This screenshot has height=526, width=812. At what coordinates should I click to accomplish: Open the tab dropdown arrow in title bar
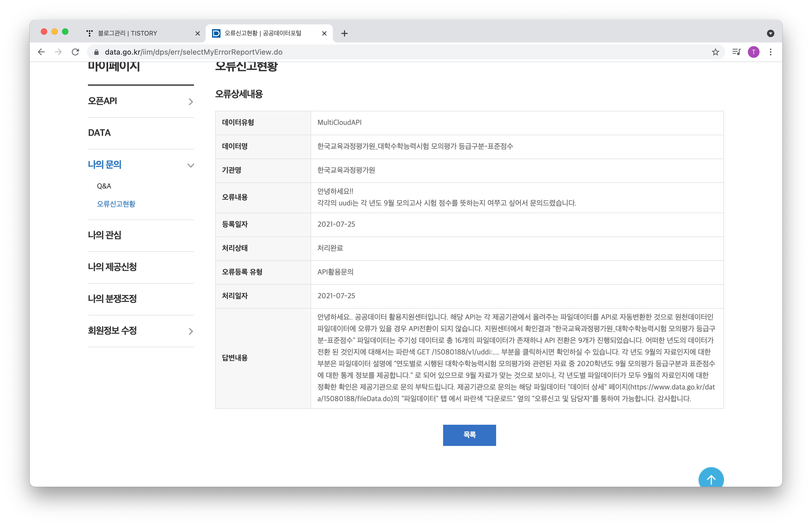[x=770, y=33]
